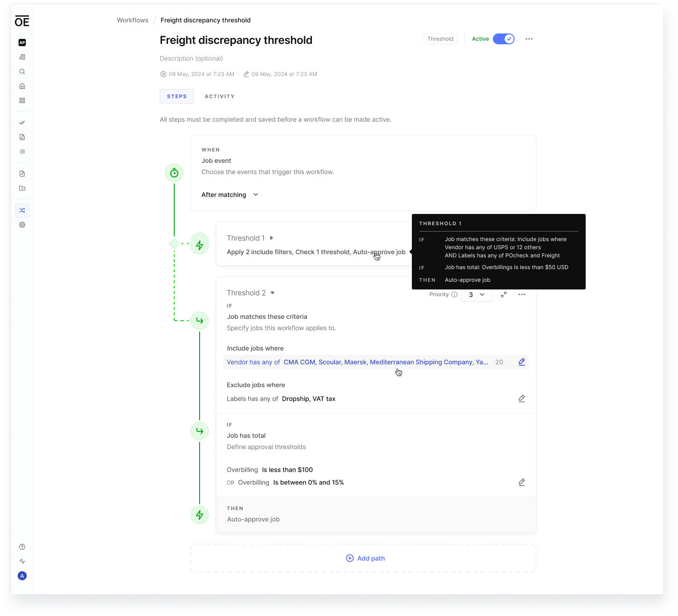Expand Threshold 1 with its triangle
Image resolution: width=678 pixels, height=616 pixels.
272,238
